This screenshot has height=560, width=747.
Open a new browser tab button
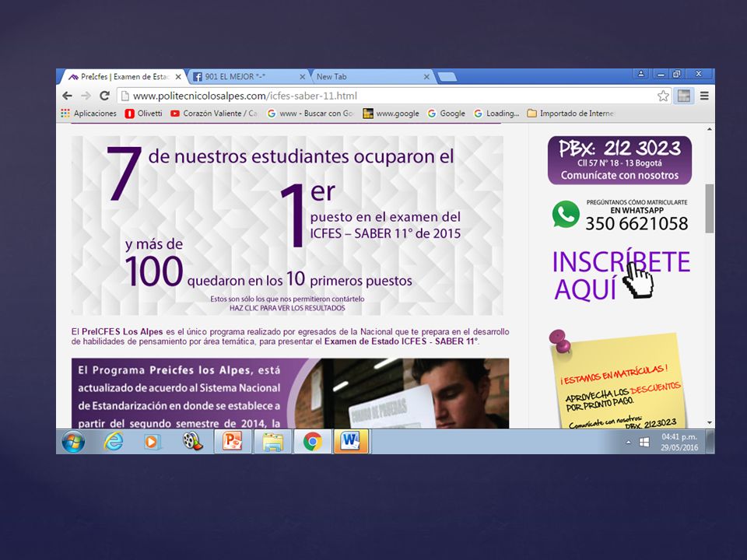coord(447,77)
